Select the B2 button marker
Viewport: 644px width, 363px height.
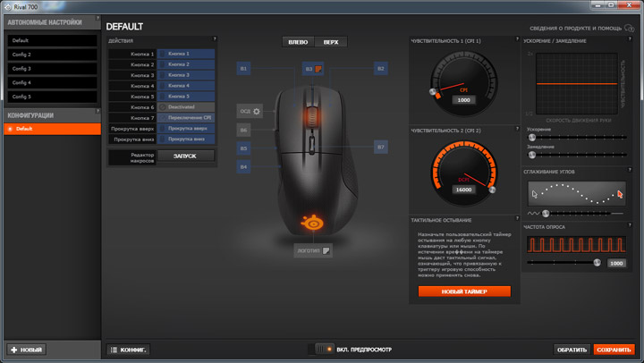381,69
